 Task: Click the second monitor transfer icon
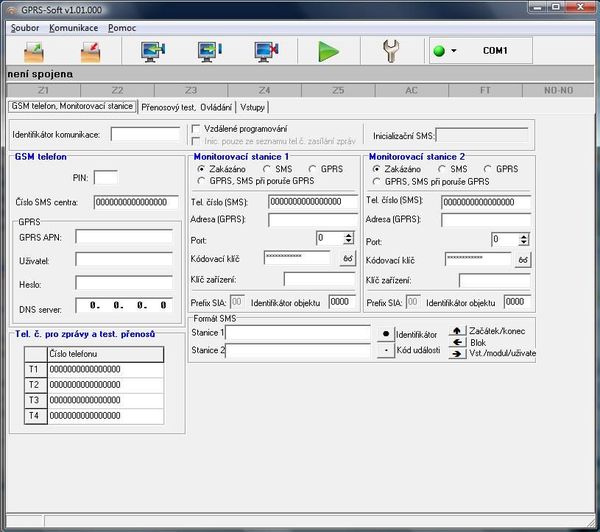tap(210, 50)
